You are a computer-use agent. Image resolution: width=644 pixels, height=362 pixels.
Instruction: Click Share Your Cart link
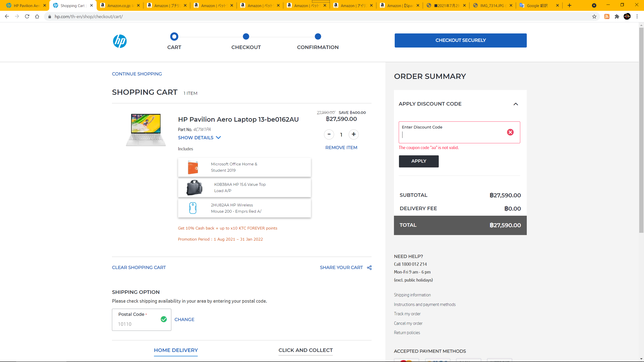pos(341,267)
